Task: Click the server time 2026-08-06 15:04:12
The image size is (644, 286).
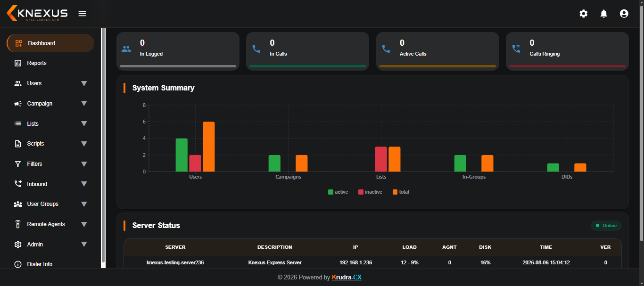Action: point(546,262)
